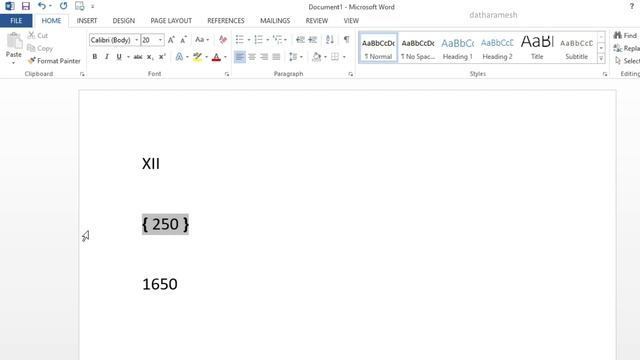Image resolution: width=640 pixels, height=360 pixels.
Task: Select the Format Painter brush
Action: (x=54, y=61)
